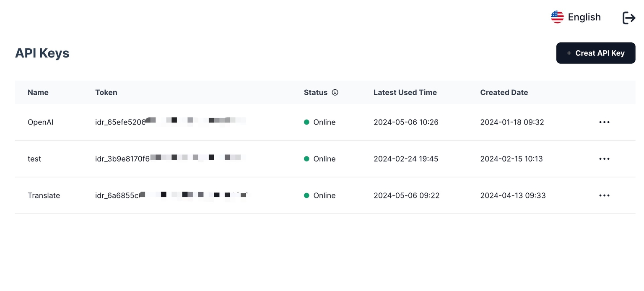Click the Online status text in test row

[324, 159]
